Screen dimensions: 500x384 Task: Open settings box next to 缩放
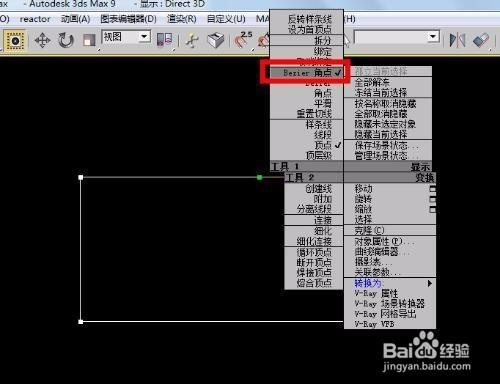point(432,210)
